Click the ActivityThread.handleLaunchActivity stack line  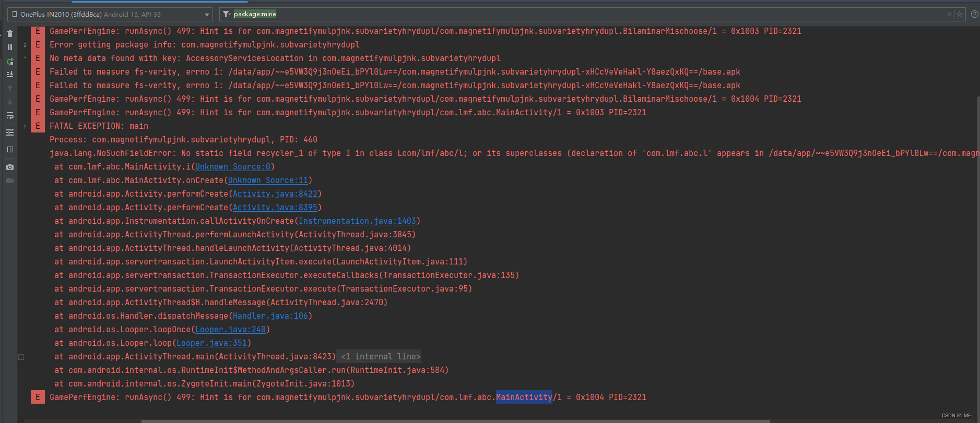[x=232, y=248]
